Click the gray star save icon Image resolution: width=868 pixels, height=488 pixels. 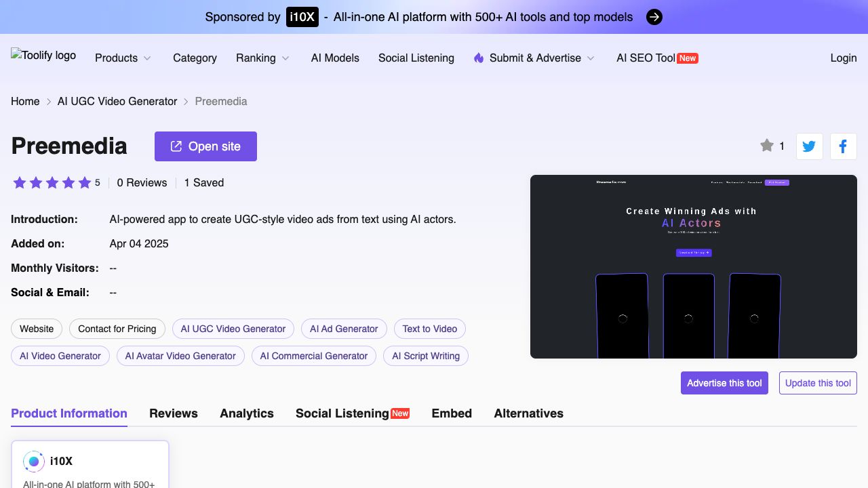[x=767, y=146]
